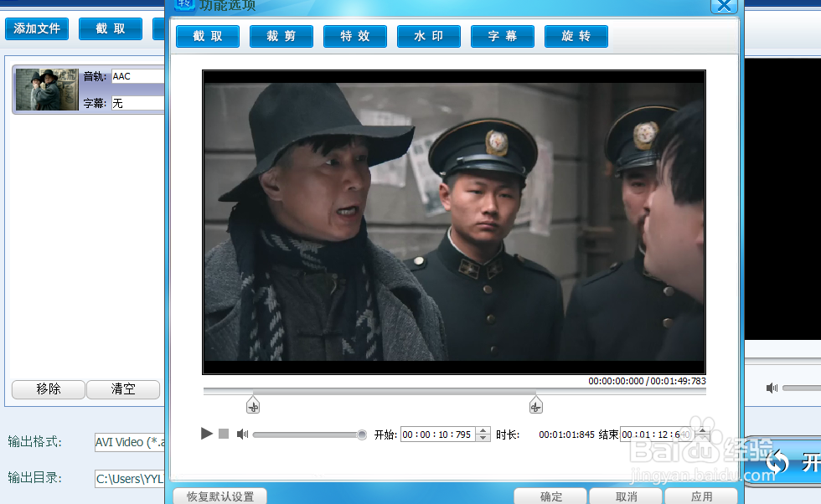This screenshot has height=504, width=821.
Task: Click the end time field 00:01:12:640
Action: point(658,435)
